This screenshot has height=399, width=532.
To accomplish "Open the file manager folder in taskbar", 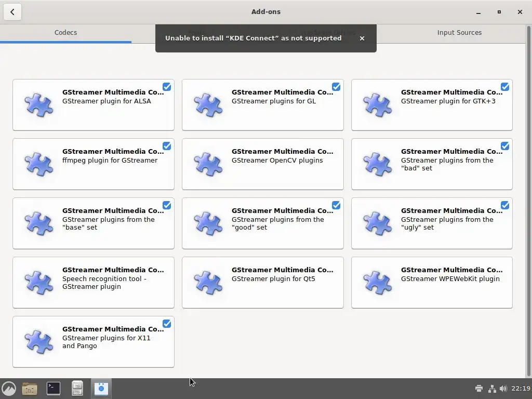I will coord(30,389).
